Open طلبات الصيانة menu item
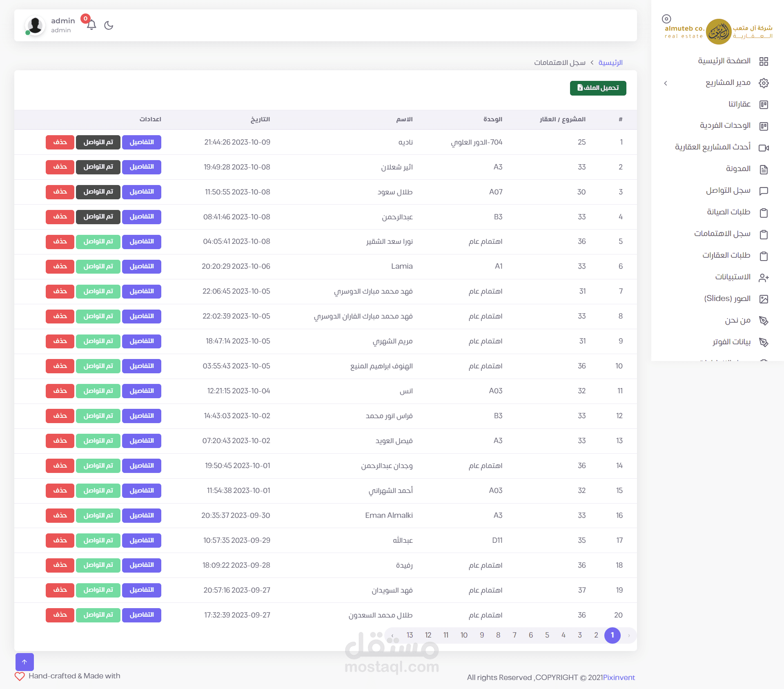Screen dimensions: 784x689 click(728, 212)
